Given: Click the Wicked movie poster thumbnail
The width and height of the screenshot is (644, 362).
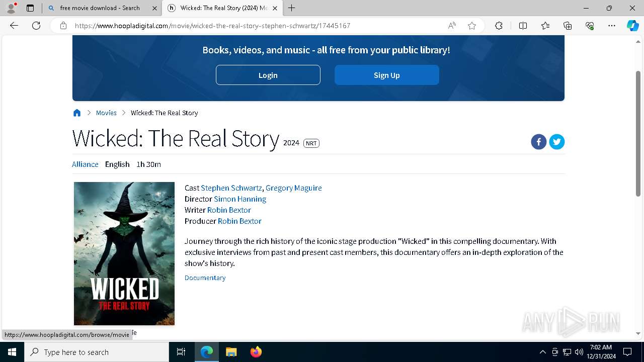Looking at the screenshot, I should tap(124, 253).
